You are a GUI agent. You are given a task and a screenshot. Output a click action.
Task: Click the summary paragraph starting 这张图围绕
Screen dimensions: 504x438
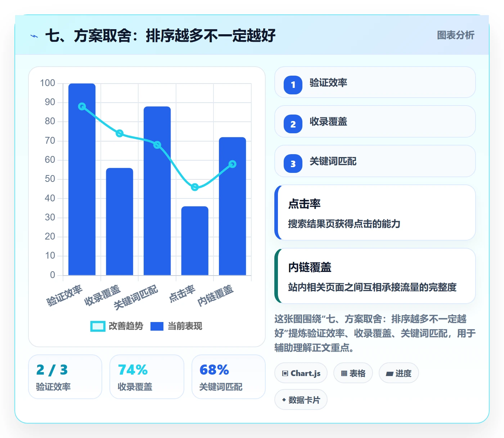point(375,333)
